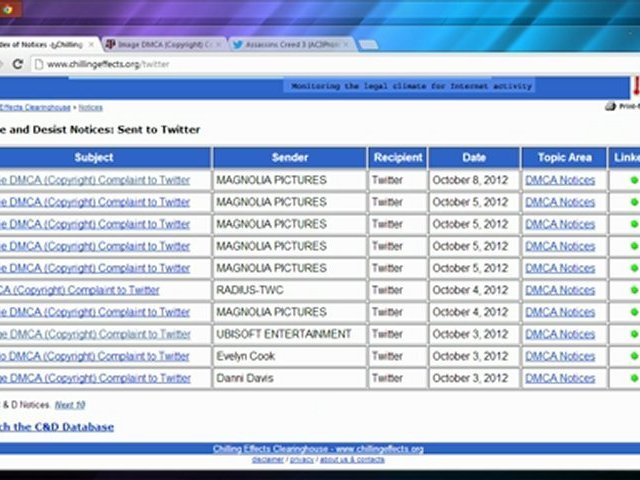Close the first Chilling Effects tab
This screenshot has width=640, height=480.
pos(93,45)
